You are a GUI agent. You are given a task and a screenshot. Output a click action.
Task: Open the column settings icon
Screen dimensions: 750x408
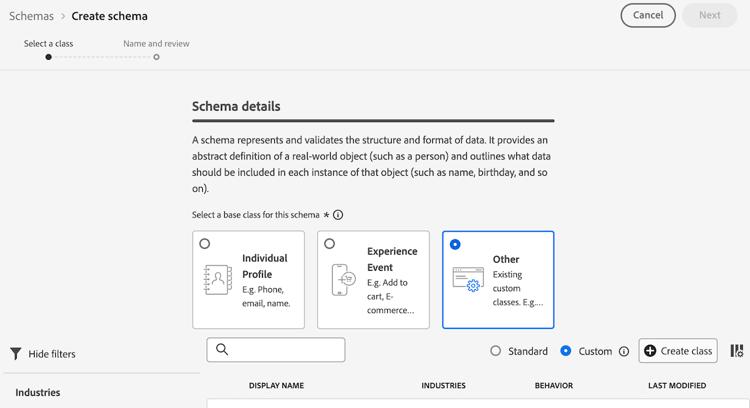737,351
